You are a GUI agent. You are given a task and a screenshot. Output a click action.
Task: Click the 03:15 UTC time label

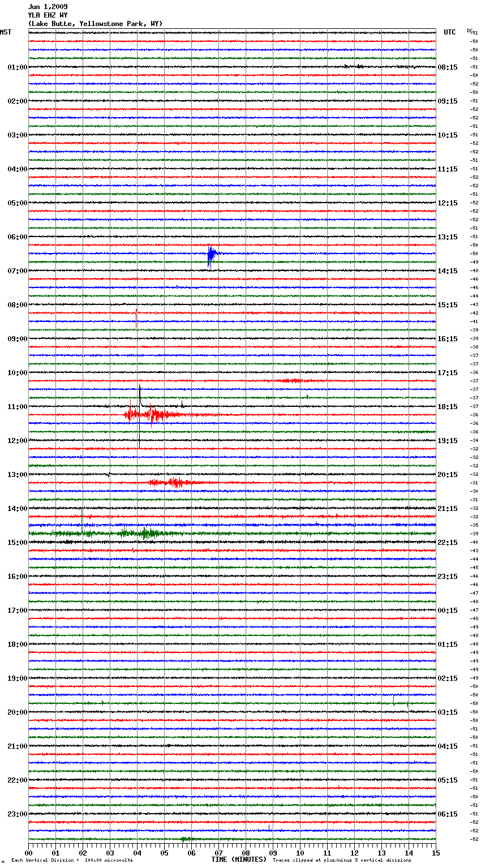(x=448, y=712)
